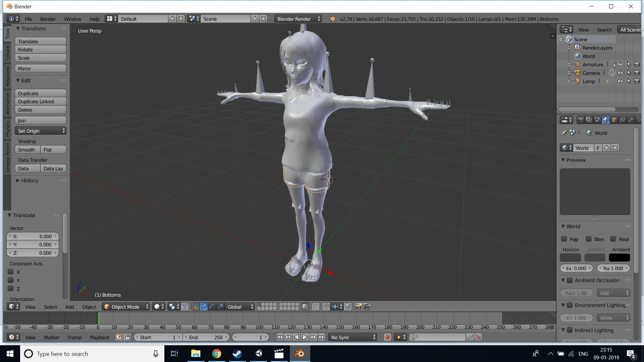Check the Z constraint axis box
This screenshot has height=362, width=644.
[11, 289]
